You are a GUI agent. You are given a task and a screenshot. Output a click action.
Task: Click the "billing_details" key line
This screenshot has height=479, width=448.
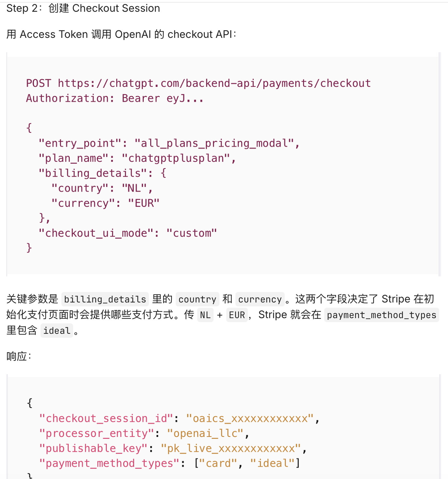coord(103,173)
